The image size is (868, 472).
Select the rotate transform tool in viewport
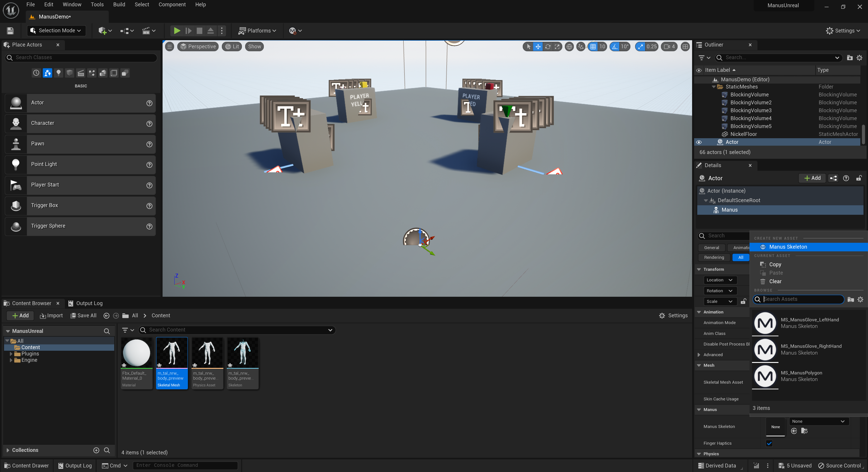pos(548,47)
